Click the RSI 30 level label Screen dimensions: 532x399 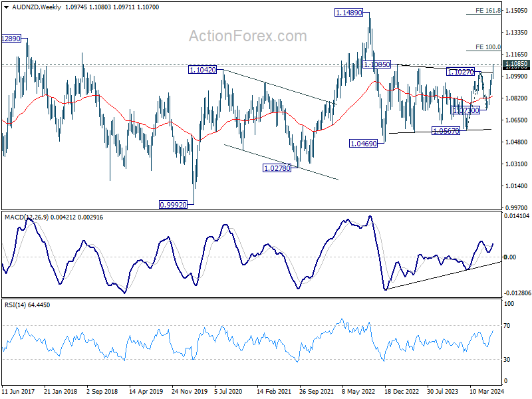click(x=507, y=359)
